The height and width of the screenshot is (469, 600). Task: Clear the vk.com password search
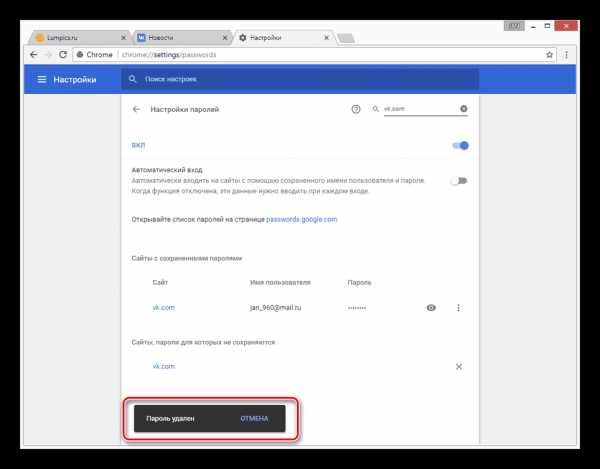pyautogui.click(x=463, y=109)
